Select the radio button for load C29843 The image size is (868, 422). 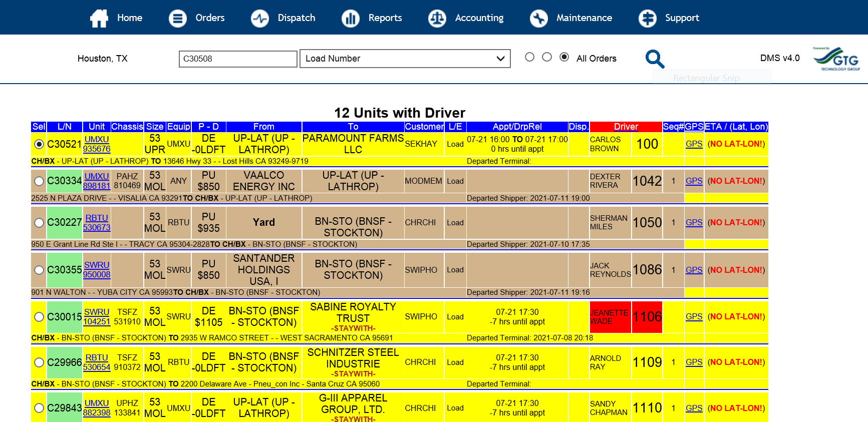(x=39, y=408)
